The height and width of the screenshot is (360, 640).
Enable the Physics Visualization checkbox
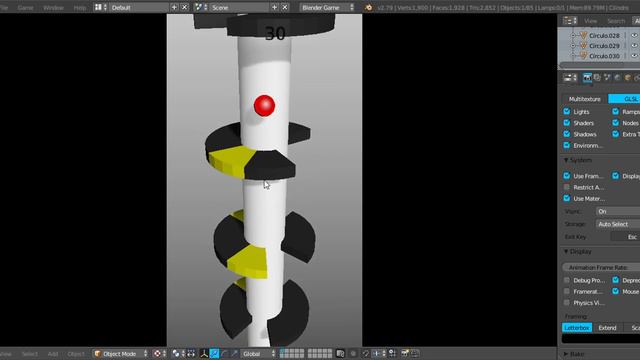(567, 302)
